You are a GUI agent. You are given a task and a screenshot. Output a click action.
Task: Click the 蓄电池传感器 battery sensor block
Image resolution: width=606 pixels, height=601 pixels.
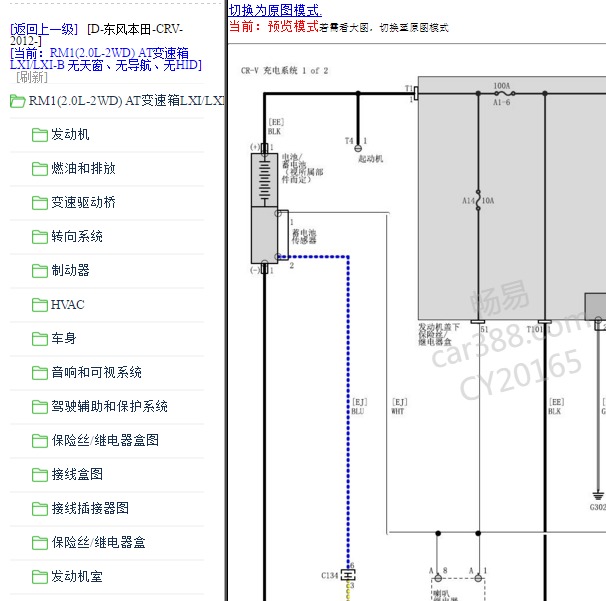point(264,235)
